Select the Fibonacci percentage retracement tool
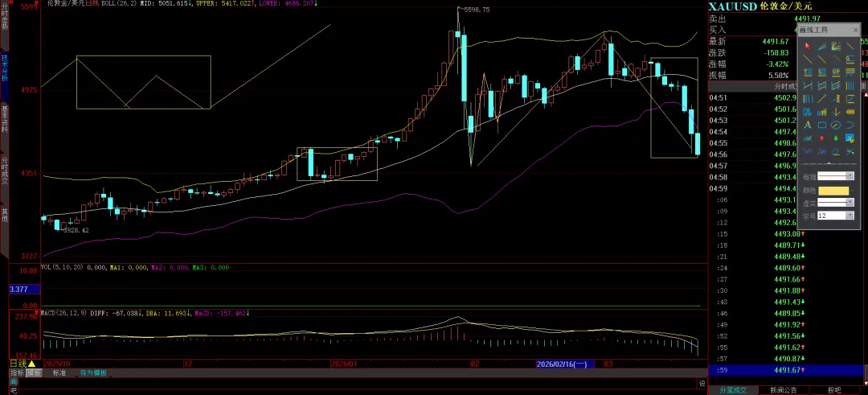The height and width of the screenshot is (395, 868). click(x=821, y=72)
